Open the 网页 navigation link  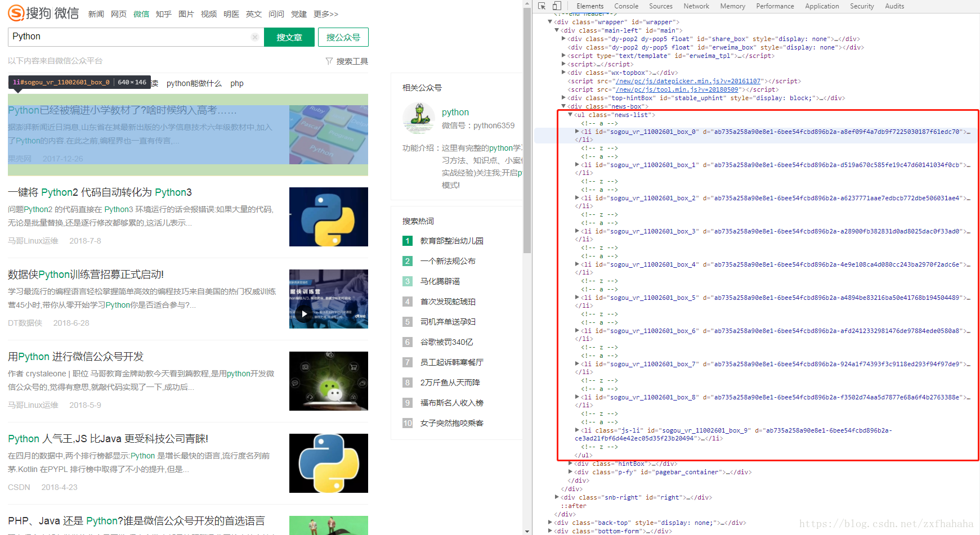tap(119, 14)
